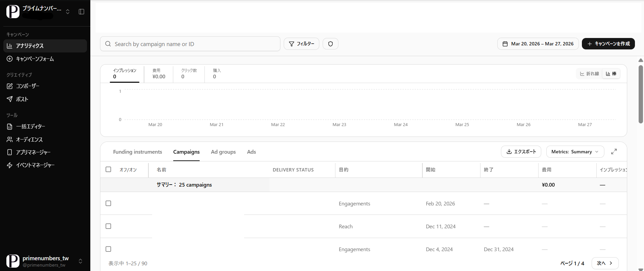Switch to the Ad groups tab

(x=223, y=152)
